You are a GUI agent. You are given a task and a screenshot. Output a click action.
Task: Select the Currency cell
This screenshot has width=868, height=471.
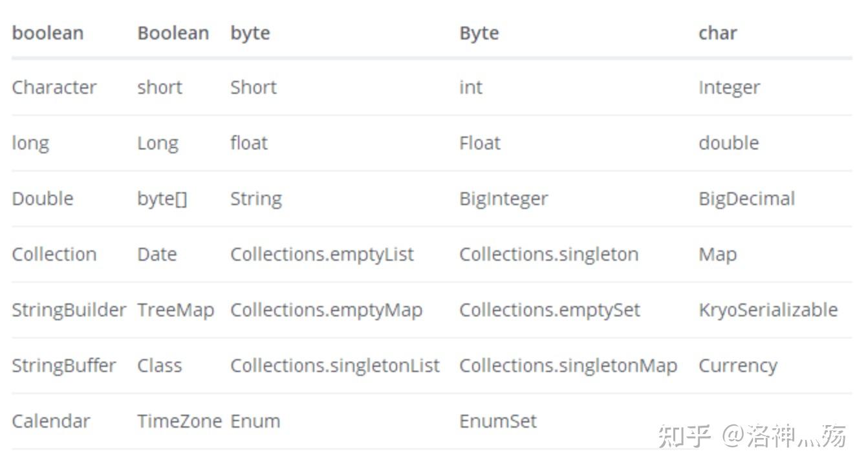coord(737,366)
